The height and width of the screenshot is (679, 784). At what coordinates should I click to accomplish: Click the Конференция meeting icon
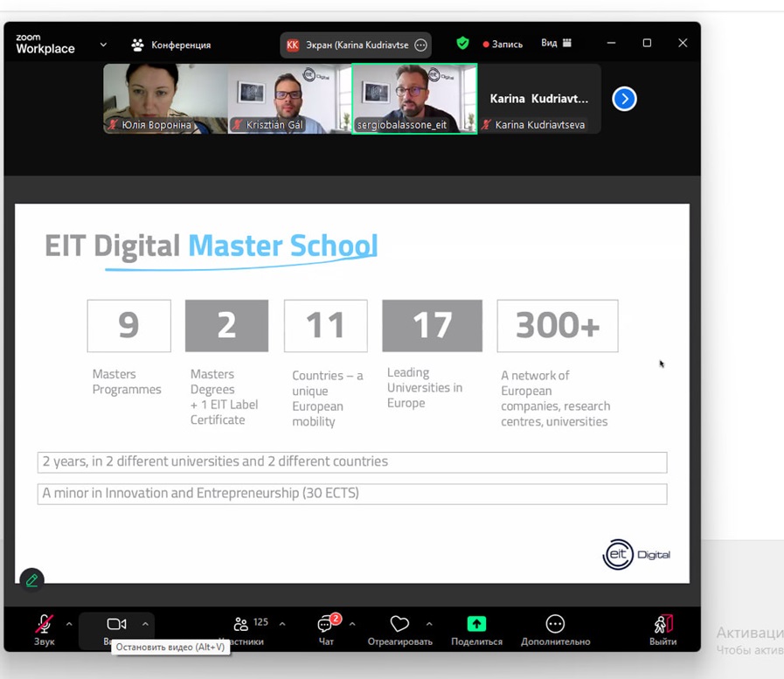click(137, 45)
